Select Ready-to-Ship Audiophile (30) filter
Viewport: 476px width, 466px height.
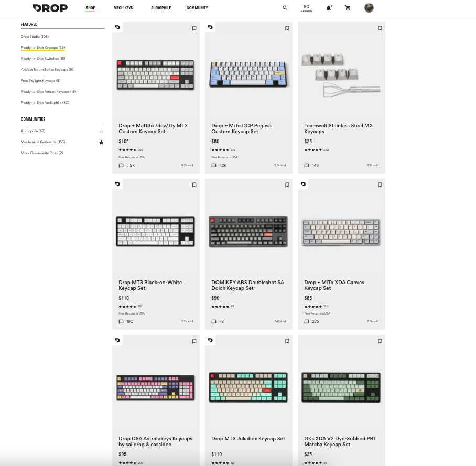(45, 103)
